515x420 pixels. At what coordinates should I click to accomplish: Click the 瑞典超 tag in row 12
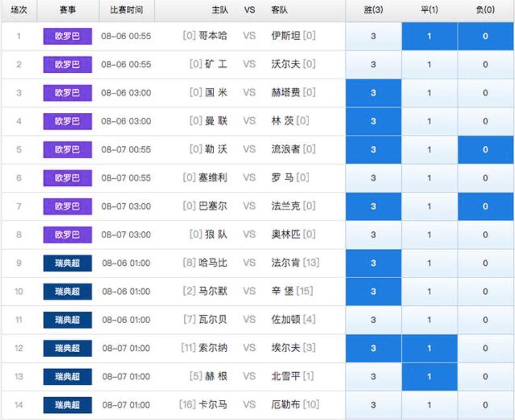[x=67, y=348]
